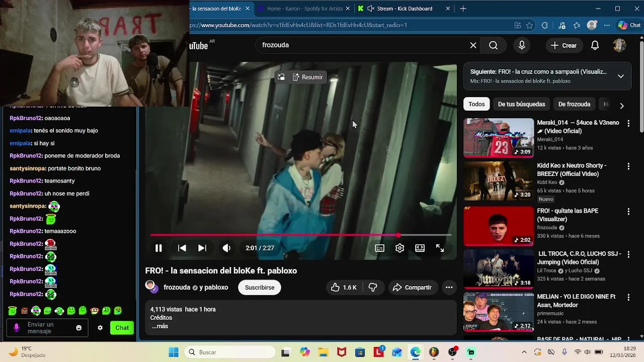Mute the video volume speaker icon

[226, 248]
